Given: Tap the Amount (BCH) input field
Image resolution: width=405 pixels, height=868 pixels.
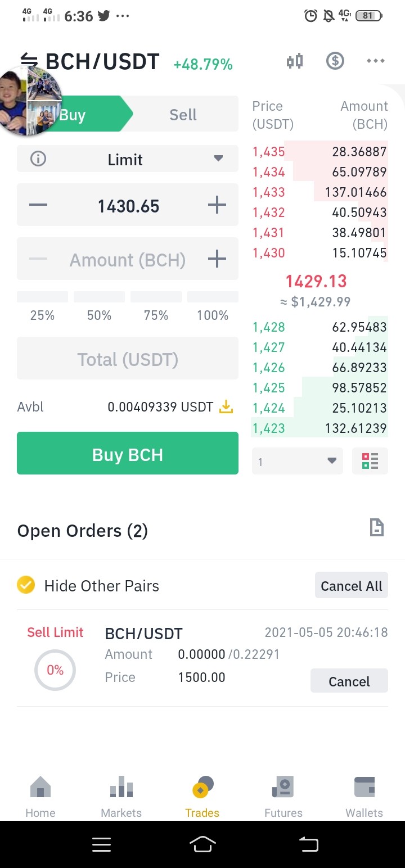Looking at the screenshot, I should coord(128,259).
